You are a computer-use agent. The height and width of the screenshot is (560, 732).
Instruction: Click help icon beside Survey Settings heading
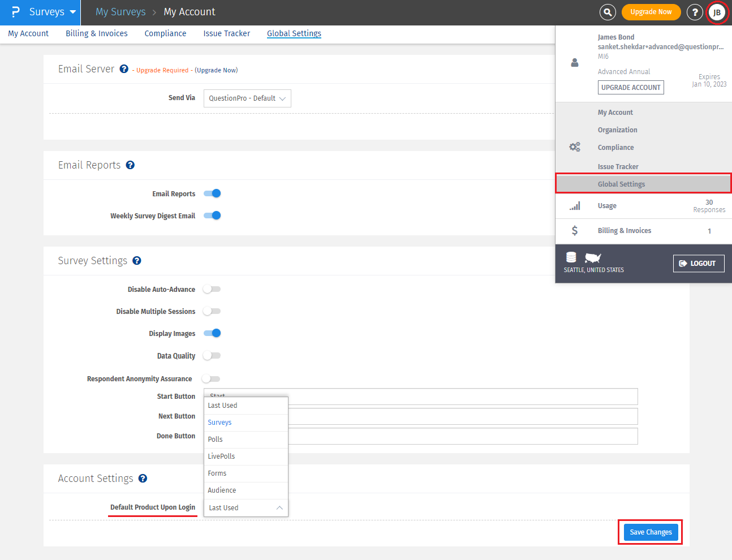point(137,261)
